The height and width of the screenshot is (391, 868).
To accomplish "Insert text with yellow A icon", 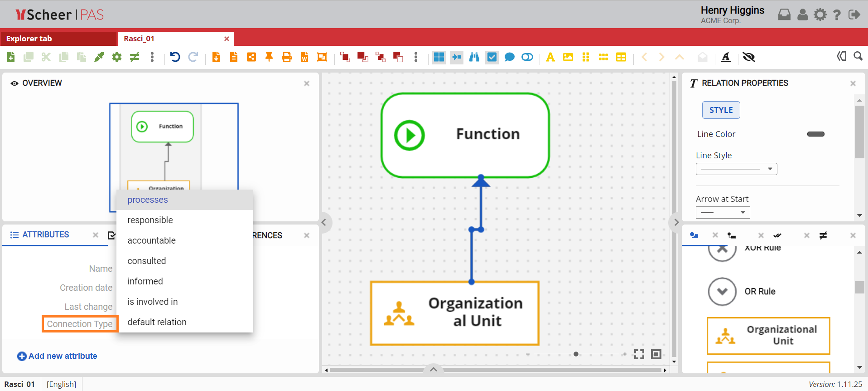I will [x=550, y=57].
